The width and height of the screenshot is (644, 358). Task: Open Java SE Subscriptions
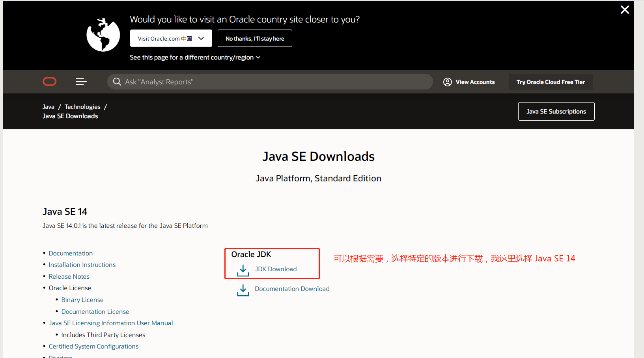(556, 112)
